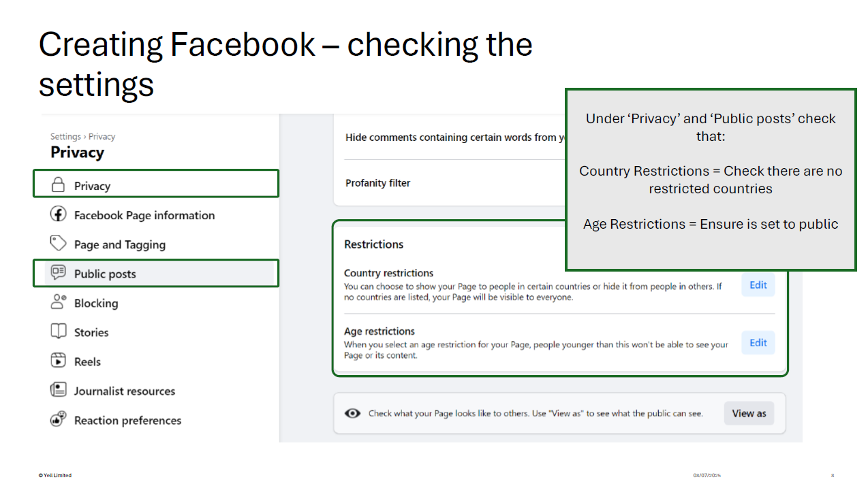Click the Reels clapper icon

(59, 361)
